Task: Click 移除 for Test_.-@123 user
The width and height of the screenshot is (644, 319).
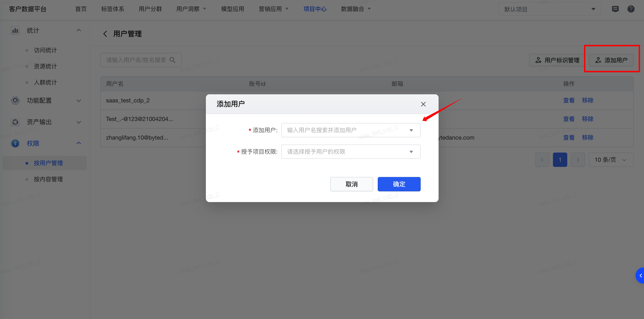Action: pyautogui.click(x=588, y=119)
